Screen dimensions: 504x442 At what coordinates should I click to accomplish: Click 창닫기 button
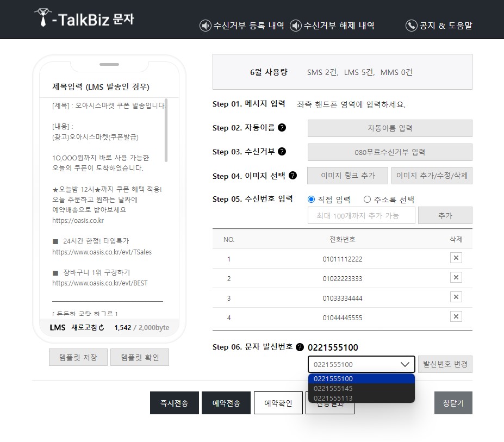(x=453, y=403)
